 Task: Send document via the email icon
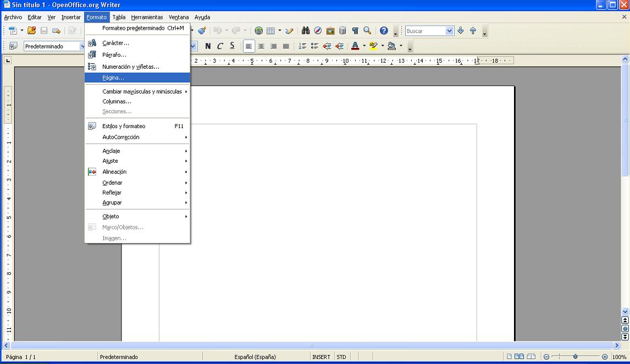(x=56, y=31)
